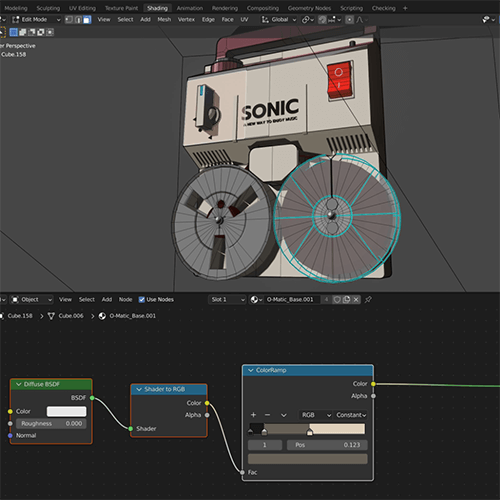Image resolution: width=500 pixels, height=500 pixels.
Task: Switch to Animation workspace tab
Action: tap(190, 8)
